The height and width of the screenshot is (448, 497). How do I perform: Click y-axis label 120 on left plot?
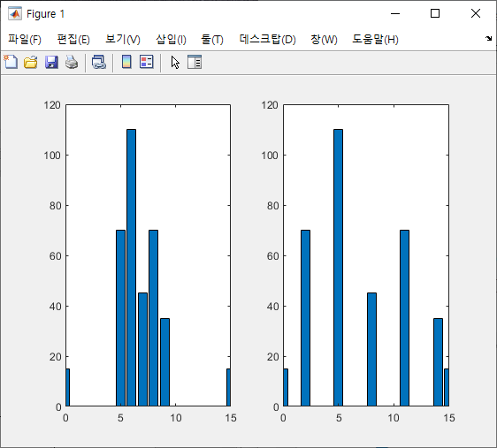point(52,105)
